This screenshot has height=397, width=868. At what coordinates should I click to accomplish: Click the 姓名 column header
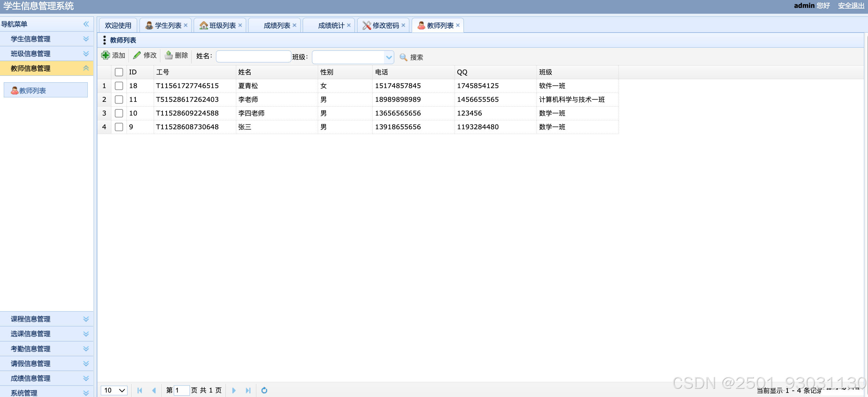[277, 72]
